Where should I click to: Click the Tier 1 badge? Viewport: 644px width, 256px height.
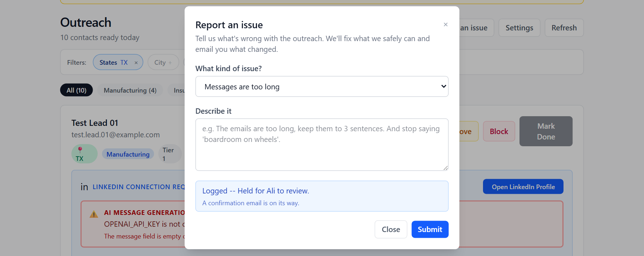coord(170,154)
